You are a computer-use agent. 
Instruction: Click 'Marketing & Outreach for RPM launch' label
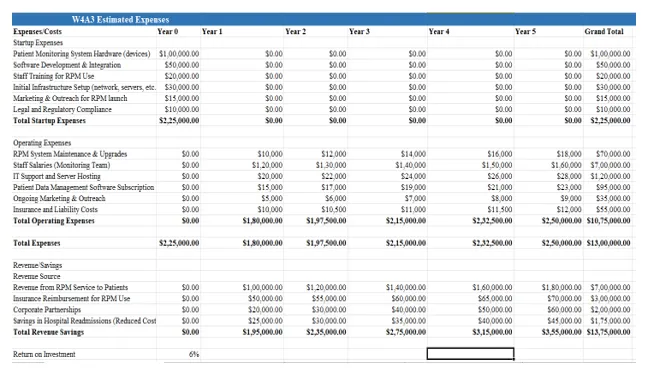coord(70,98)
